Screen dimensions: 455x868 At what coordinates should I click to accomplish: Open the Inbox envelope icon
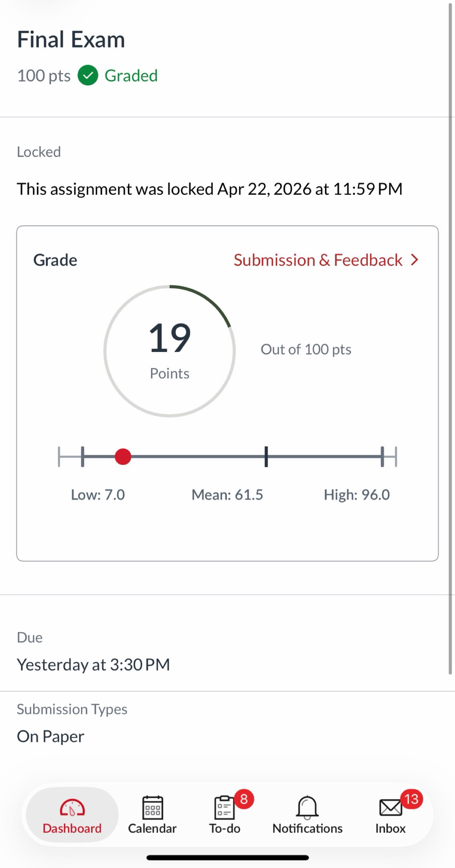[x=390, y=808]
